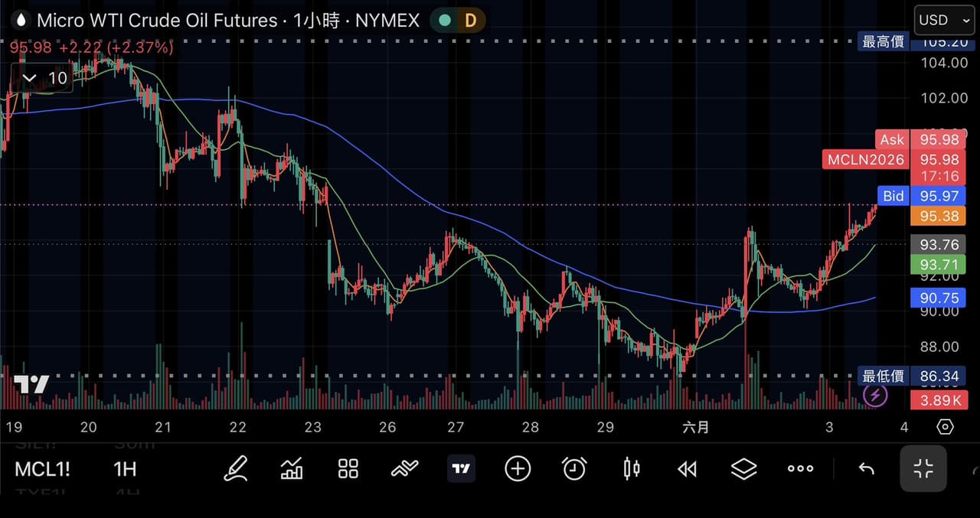Open the candlestick style icon
Image resolution: width=980 pixels, height=518 pixels.
coord(631,468)
